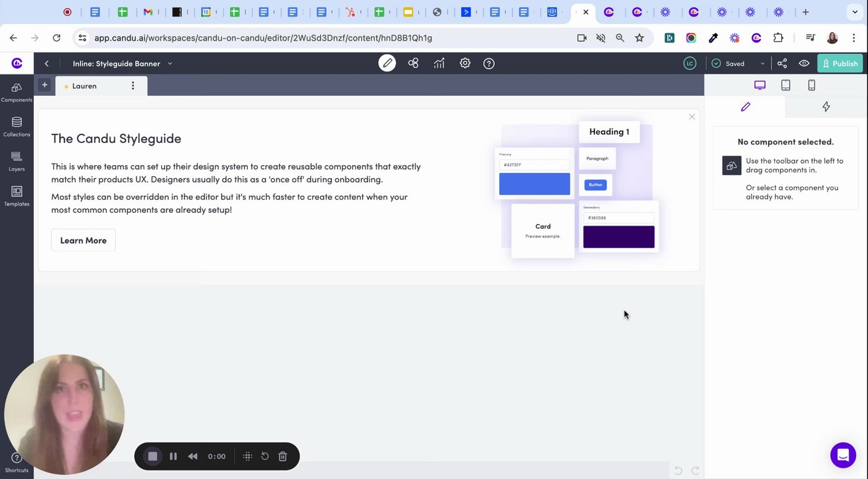Image resolution: width=868 pixels, height=479 pixels.
Task: Go back with editor back chevron
Action: tap(47, 63)
